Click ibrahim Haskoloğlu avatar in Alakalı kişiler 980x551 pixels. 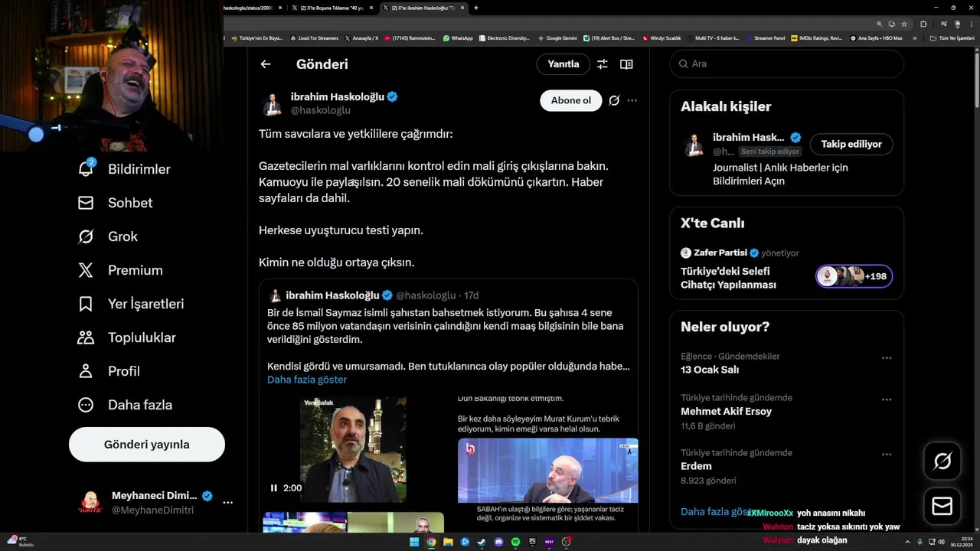click(x=694, y=145)
